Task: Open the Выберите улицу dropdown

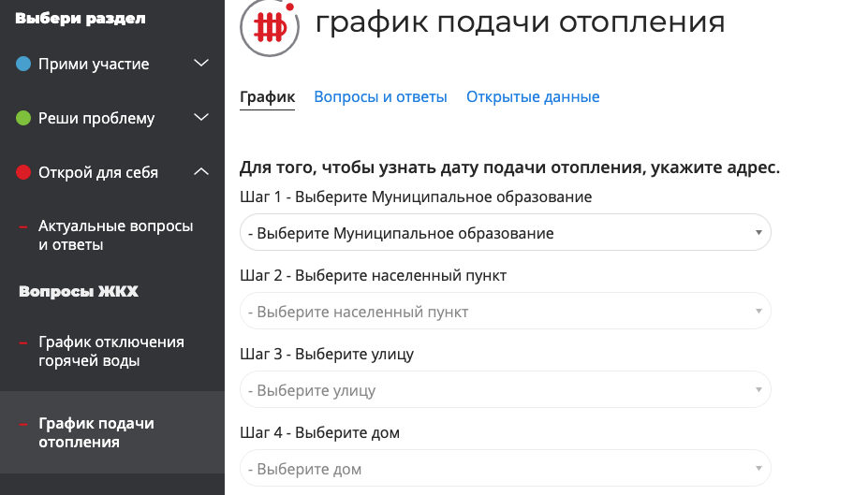Action: (x=505, y=390)
